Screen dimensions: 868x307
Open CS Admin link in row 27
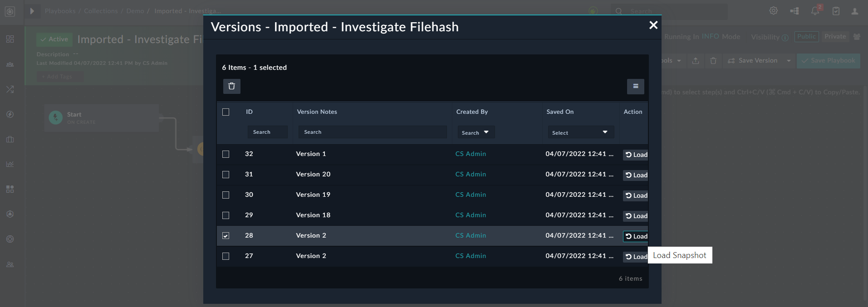(x=471, y=256)
